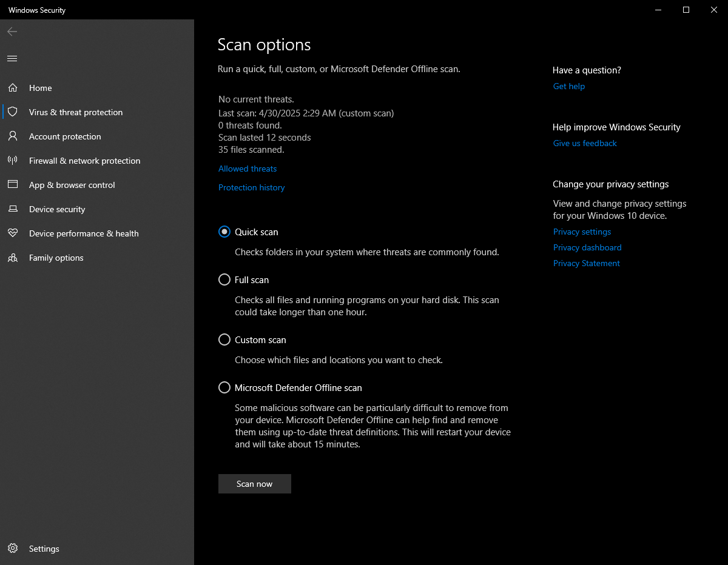This screenshot has height=565, width=728.
Task: Select the Full scan radio button
Action: (x=224, y=279)
